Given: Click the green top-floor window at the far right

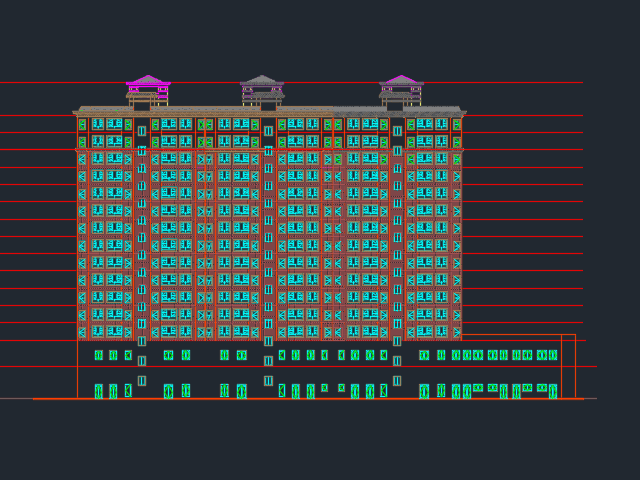Looking at the screenshot, I should 457,125.
